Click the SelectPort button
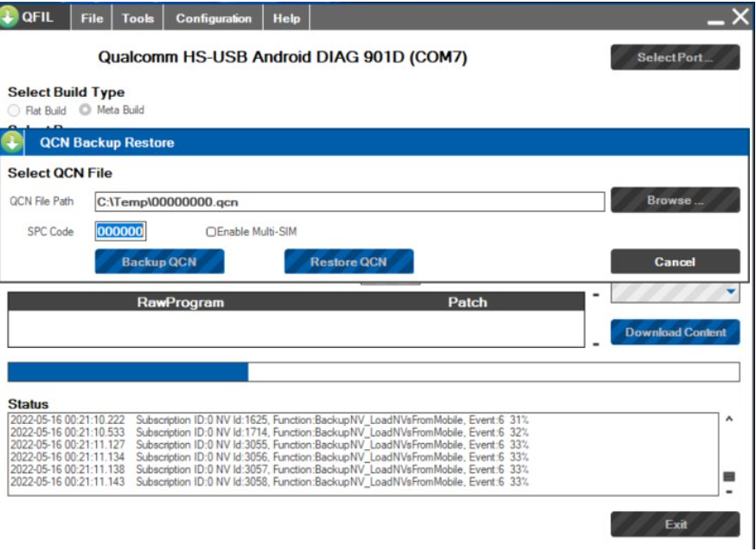The width and height of the screenshot is (756, 552). (675, 57)
